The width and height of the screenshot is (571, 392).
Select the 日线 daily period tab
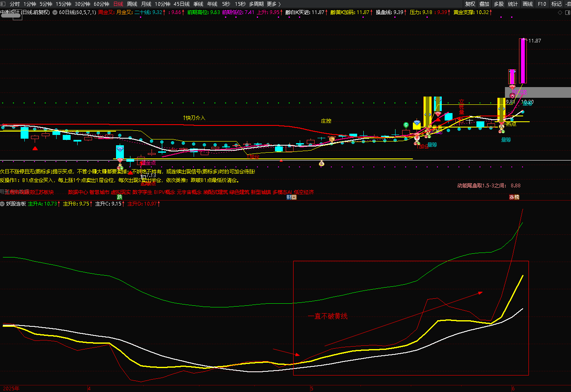[118, 4]
